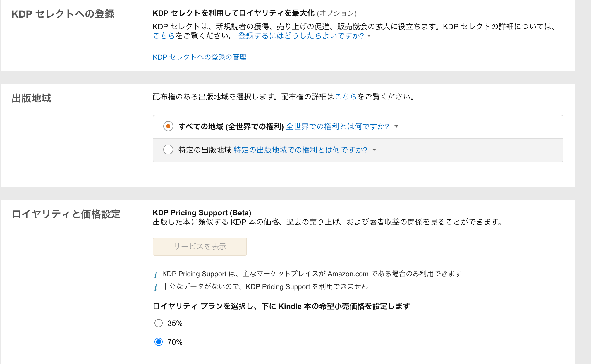Click こちら link in KDP Select description
Image resolution: width=591 pixels, height=364 pixels.
tap(164, 36)
